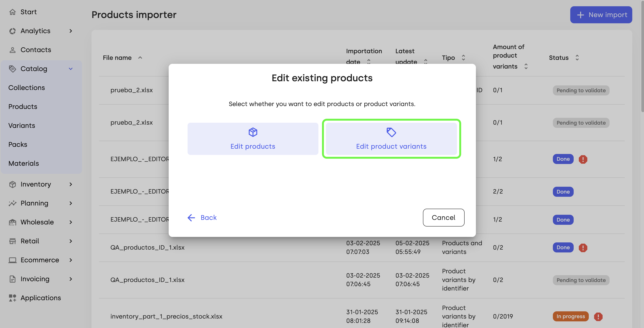Sort by the Status column
The height and width of the screenshot is (328, 644).
click(577, 58)
